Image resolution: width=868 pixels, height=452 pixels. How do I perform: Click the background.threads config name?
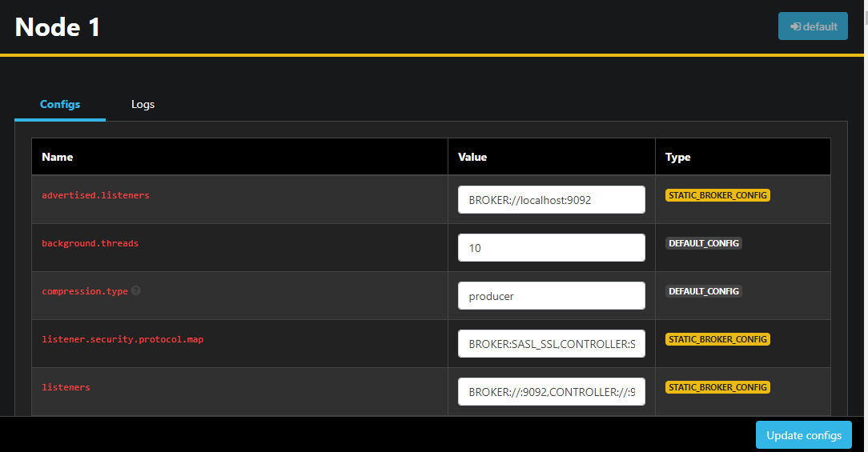(90, 243)
